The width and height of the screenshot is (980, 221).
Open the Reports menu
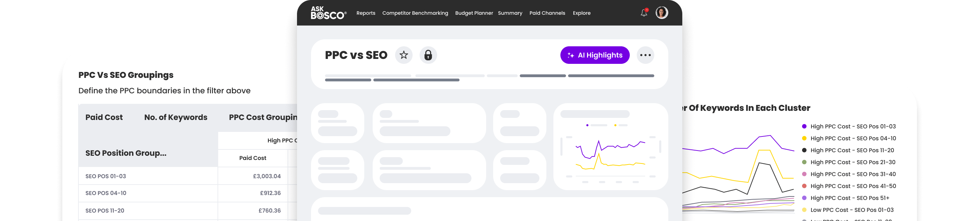click(x=366, y=13)
